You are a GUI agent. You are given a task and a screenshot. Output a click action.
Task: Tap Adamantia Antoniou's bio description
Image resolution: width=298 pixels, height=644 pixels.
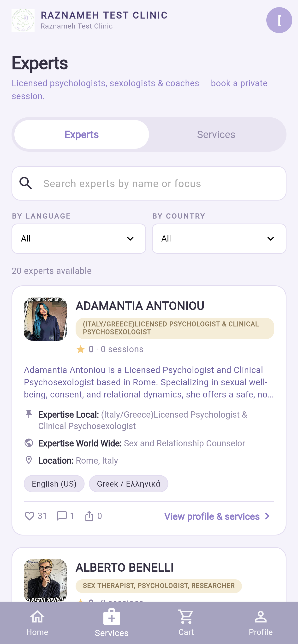tap(149, 382)
